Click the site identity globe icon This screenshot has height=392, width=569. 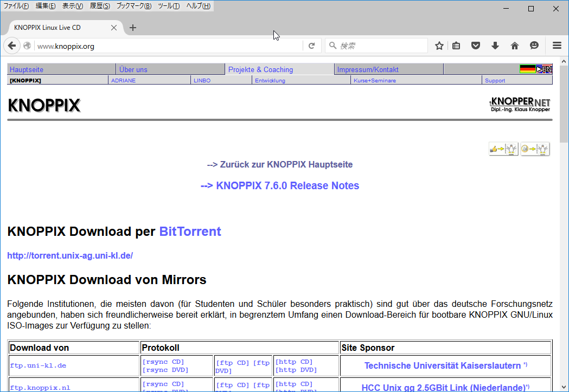click(x=27, y=46)
